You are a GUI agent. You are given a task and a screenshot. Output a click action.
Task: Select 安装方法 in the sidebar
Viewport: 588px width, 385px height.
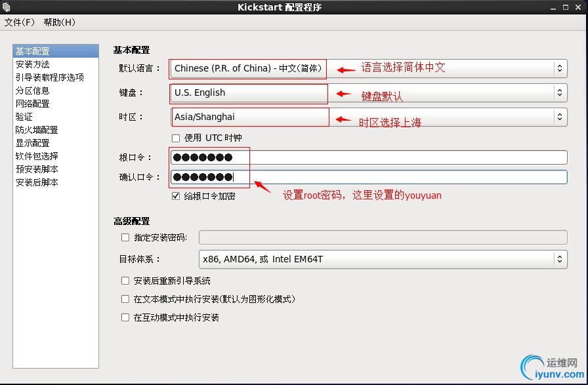[x=56, y=64]
